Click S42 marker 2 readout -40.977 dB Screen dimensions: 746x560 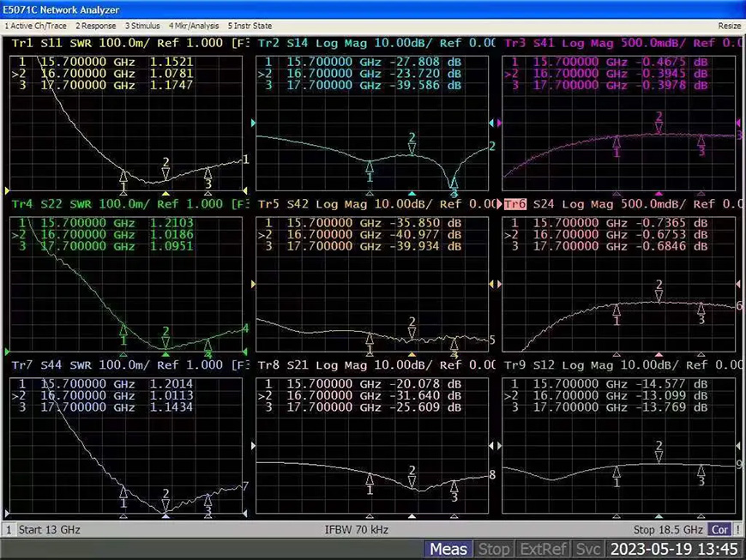[x=424, y=235]
